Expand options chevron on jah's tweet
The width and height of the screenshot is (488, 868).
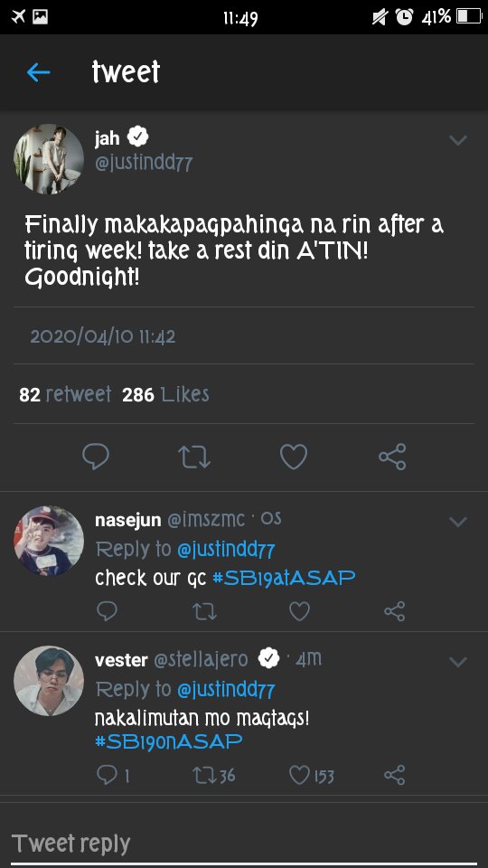click(x=458, y=140)
